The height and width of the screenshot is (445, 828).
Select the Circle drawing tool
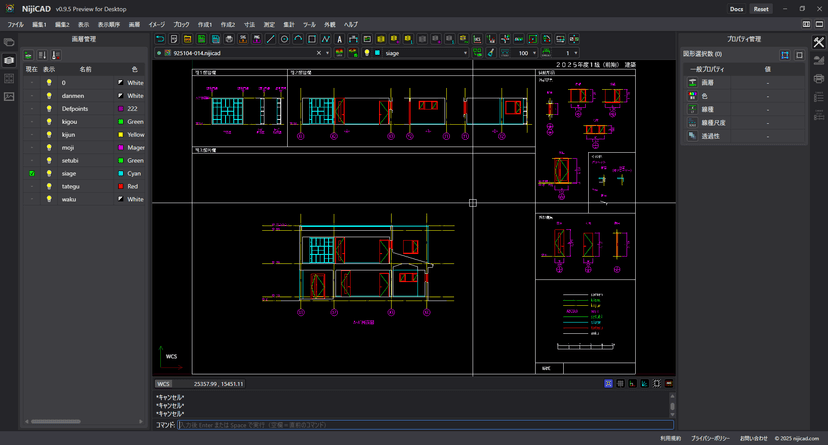click(x=284, y=39)
